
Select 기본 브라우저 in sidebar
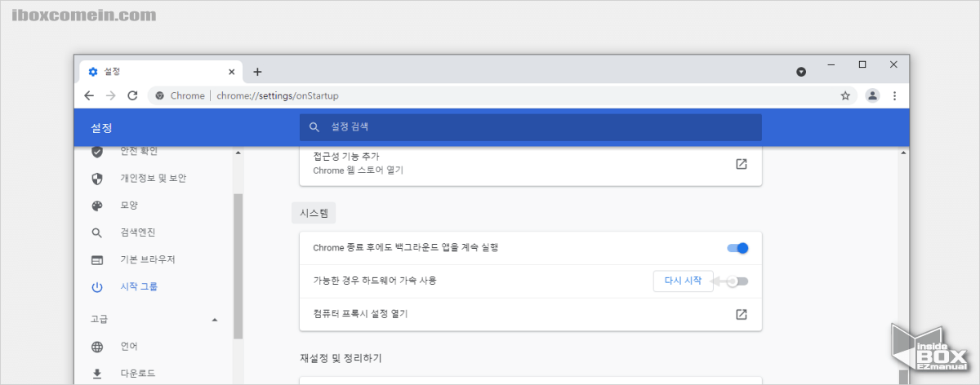coord(147,259)
